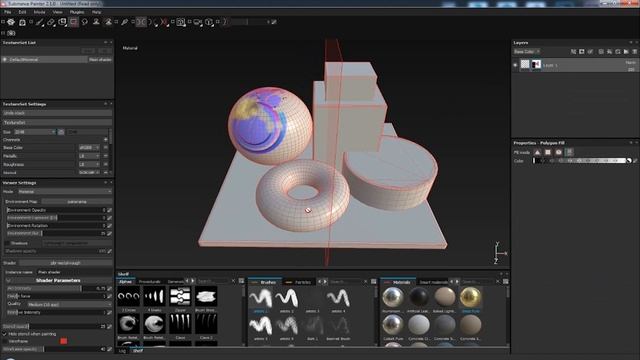Click the red X symmetry axis icon
Image resolution: width=640 pixels, height=360 pixels.
point(164,22)
